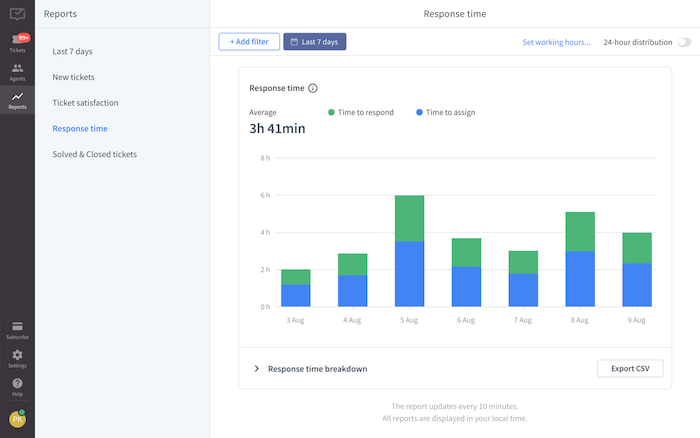Expand the Response time breakdown chevron
This screenshot has height=438, width=700.
tap(256, 368)
